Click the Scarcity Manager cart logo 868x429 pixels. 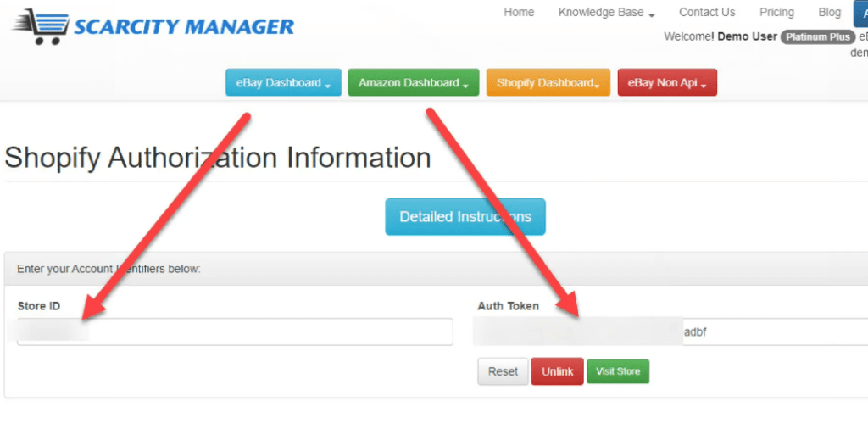153,26
